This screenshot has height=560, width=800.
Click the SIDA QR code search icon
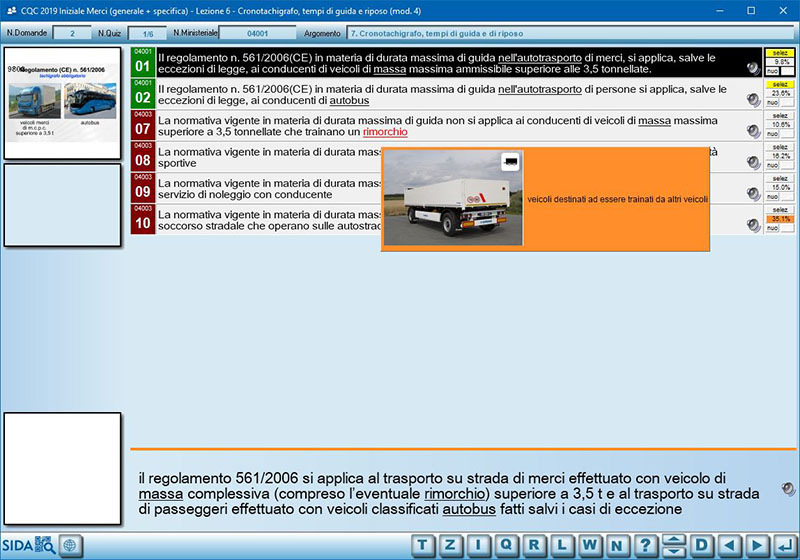(x=45, y=545)
